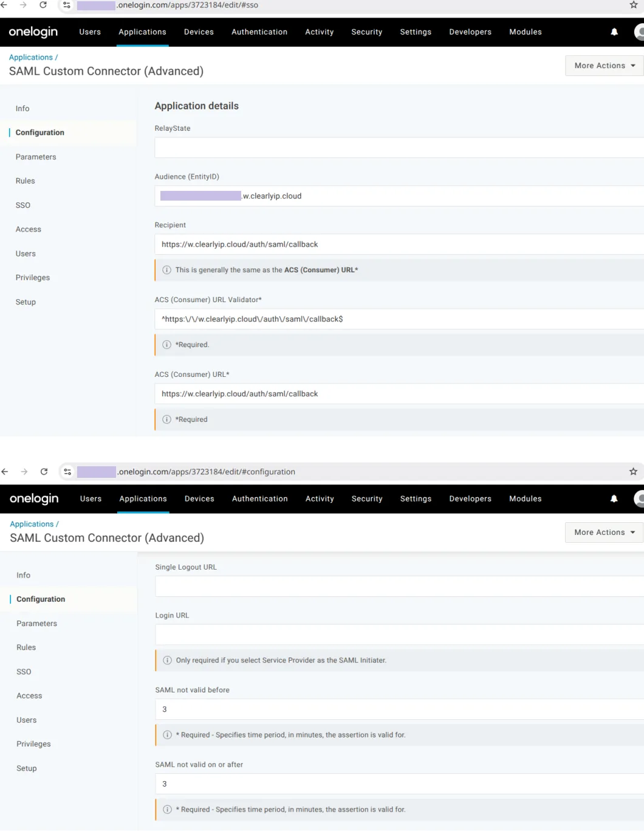Select the Access sidebar tab in the #sso window
Image resolution: width=644 pixels, height=831 pixels.
point(29,229)
